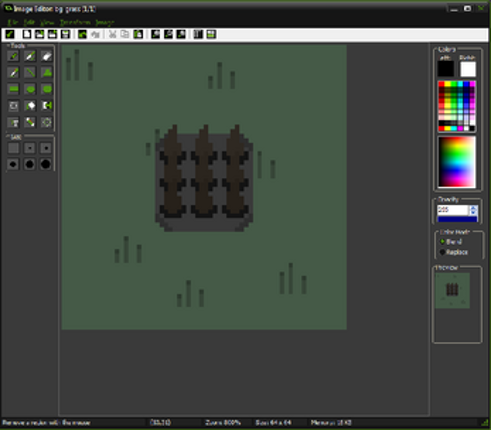The height and width of the screenshot is (430, 491).
Task: Confirm changes with the green checkmark icon
Action: (x=10, y=34)
